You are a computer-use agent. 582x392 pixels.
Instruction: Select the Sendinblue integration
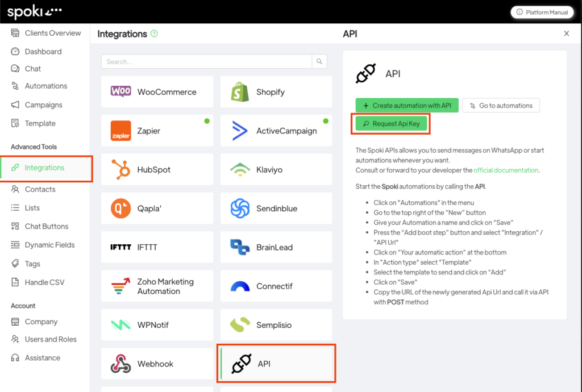click(276, 208)
